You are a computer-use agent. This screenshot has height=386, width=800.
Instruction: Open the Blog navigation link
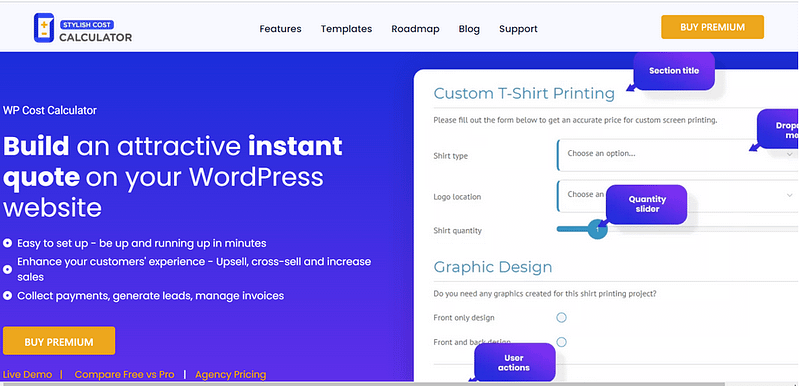click(469, 29)
